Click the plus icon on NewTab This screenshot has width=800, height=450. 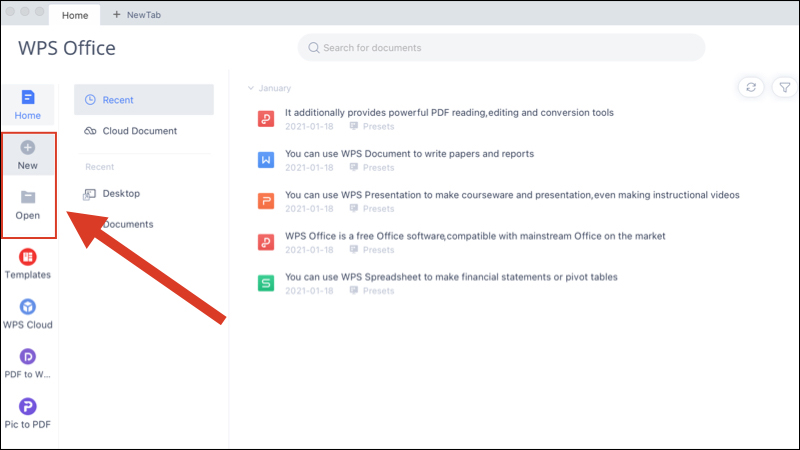(116, 15)
